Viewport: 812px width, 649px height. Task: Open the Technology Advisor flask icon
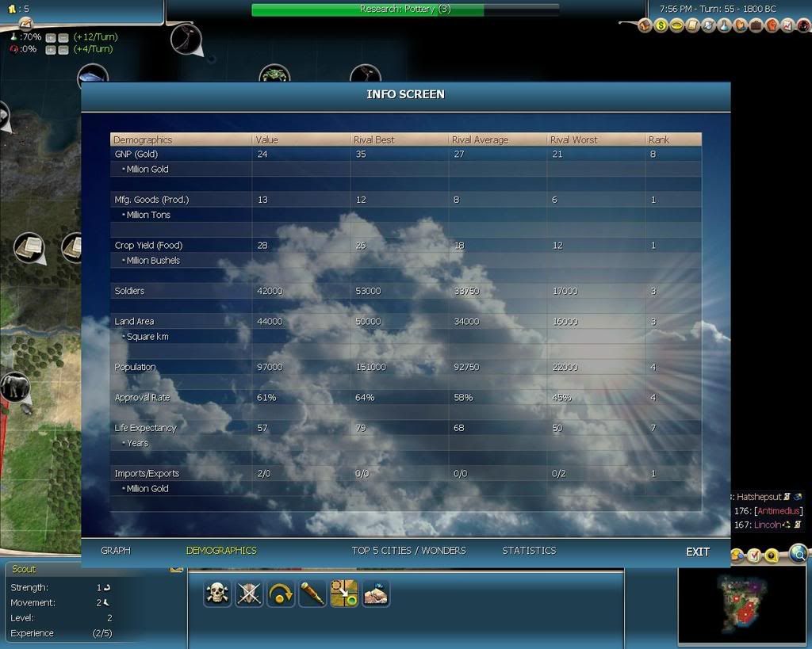725,25
